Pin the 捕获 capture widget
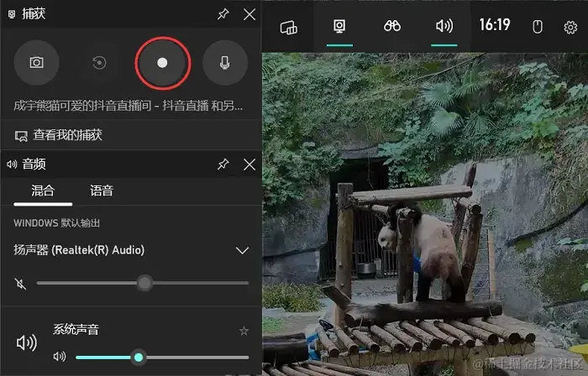Screen dimensions: 588x376 click(x=223, y=14)
